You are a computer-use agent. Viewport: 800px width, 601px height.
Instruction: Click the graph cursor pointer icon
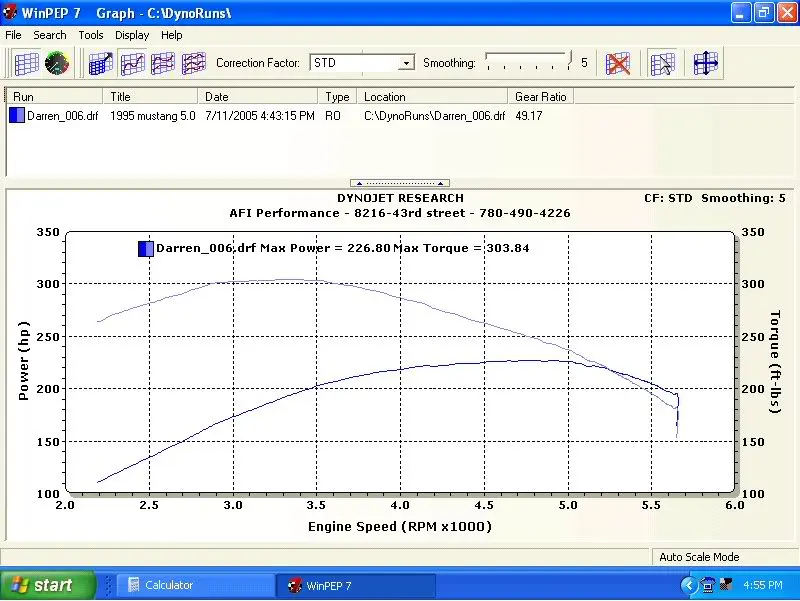(x=662, y=64)
